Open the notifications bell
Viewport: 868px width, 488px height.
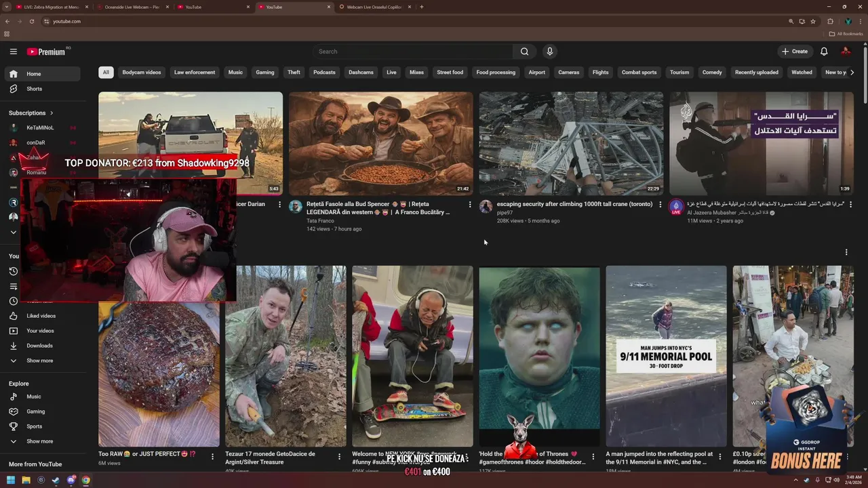[x=824, y=52]
